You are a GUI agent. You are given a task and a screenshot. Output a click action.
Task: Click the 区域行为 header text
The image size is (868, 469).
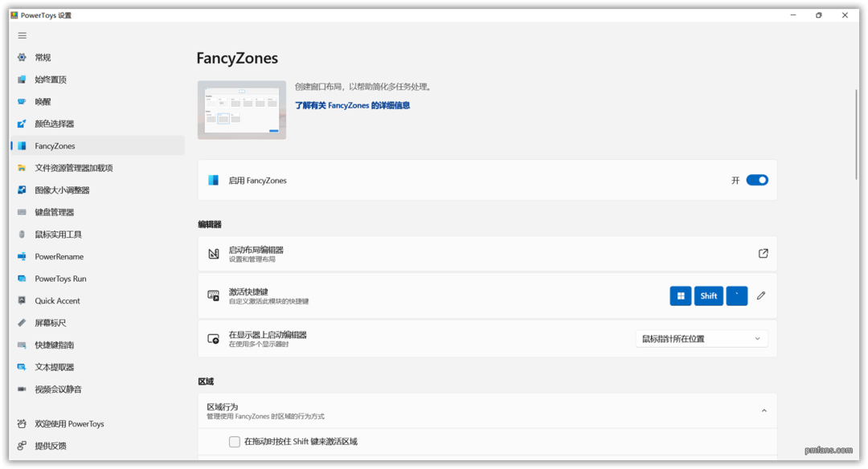(223, 406)
